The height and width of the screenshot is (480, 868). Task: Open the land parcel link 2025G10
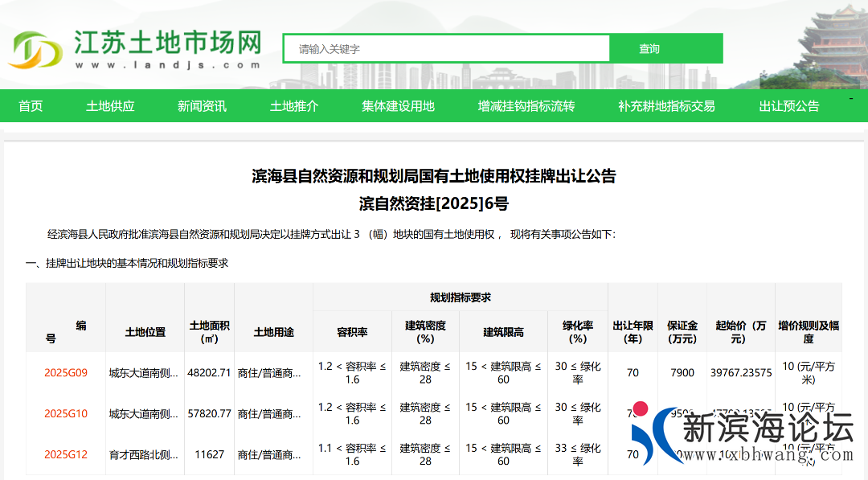pyautogui.click(x=66, y=414)
